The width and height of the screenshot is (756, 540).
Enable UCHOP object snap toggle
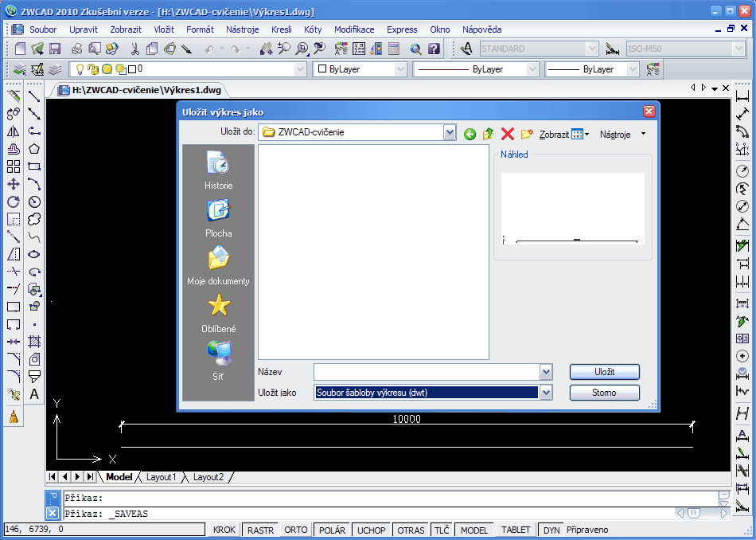click(371, 530)
